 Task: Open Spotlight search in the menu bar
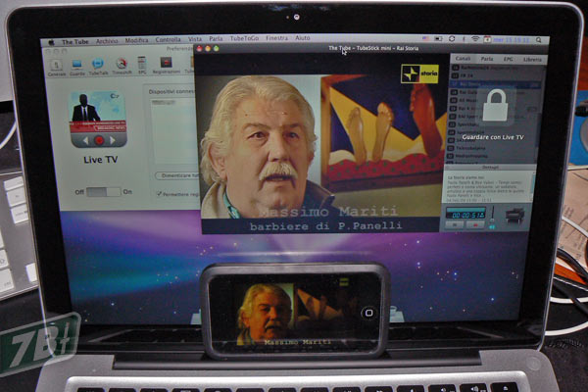click(x=536, y=40)
